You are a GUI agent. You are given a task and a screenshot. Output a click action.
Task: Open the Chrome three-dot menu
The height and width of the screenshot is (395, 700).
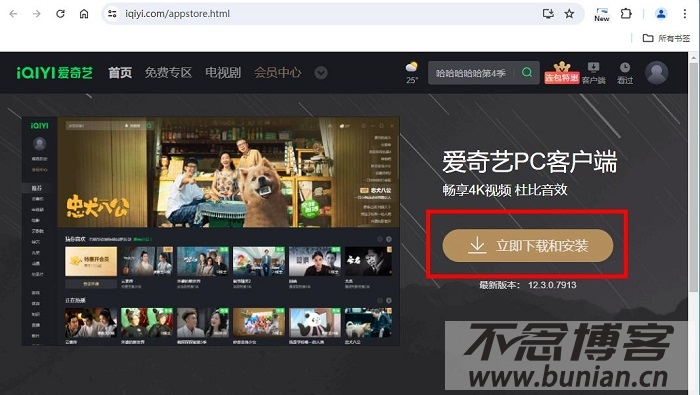point(684,14)
